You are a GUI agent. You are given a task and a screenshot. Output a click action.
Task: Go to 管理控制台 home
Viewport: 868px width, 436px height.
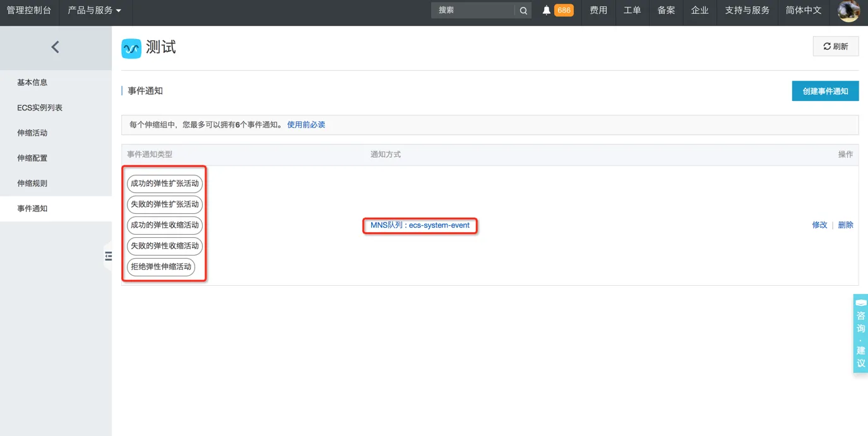click(29, 10)
